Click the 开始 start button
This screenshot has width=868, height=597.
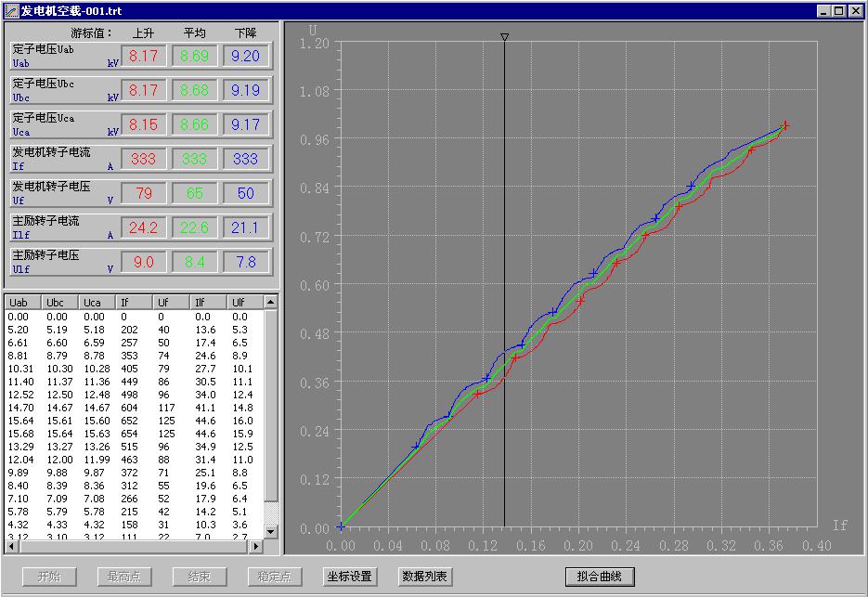point(49,577)
